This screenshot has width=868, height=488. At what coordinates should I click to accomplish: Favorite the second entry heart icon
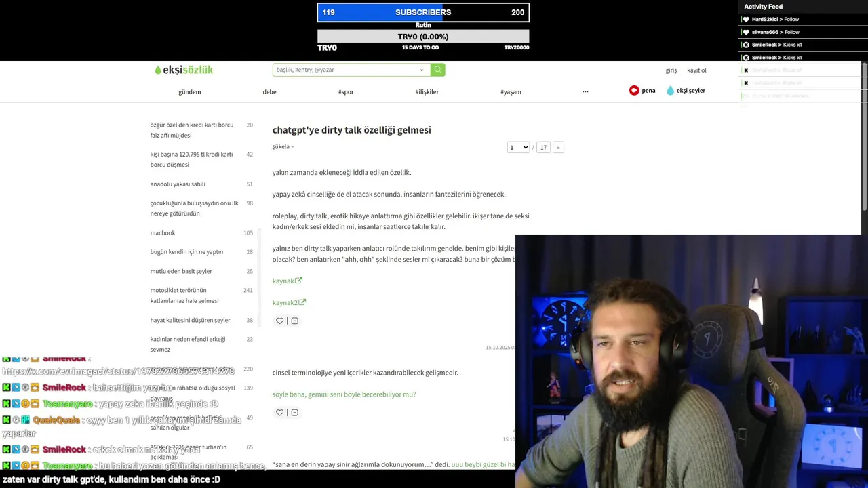click(x=279, y=412)
